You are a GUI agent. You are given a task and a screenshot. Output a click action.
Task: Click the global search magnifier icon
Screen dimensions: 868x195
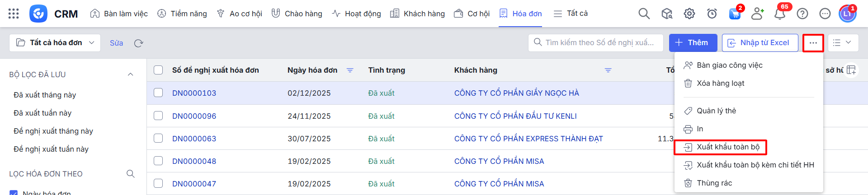coord(644,14)
